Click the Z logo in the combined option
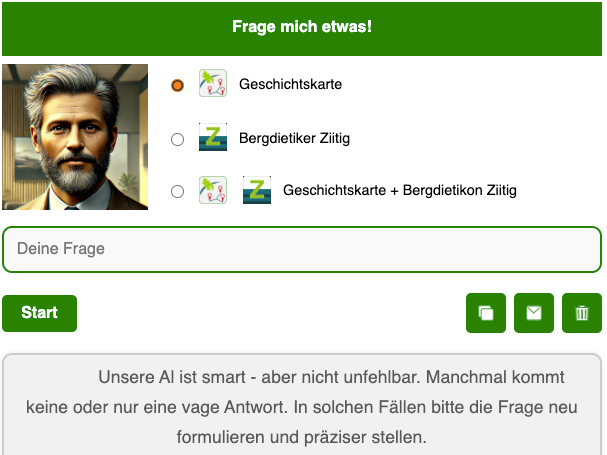Screen dimensions: 607x455 [x=257, y=190]
